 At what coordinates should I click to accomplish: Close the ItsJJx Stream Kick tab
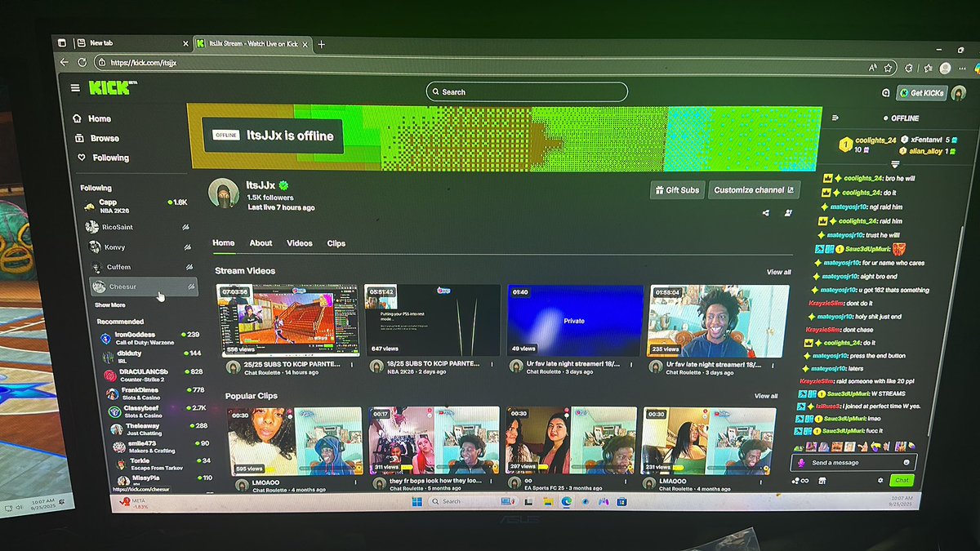(x=305, y=44)
